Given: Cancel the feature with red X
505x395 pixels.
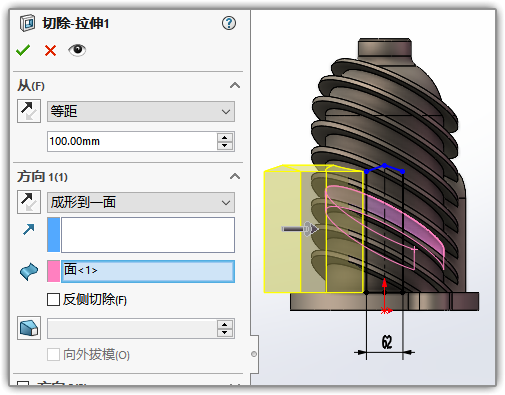Looking at the screenshot, I should coord(50,51).
